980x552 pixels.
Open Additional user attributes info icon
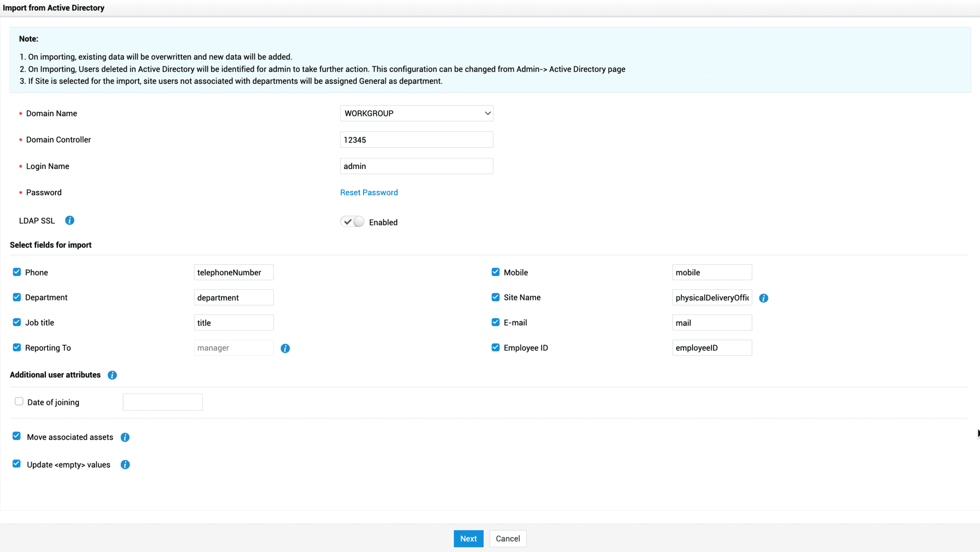click(112, 375)
